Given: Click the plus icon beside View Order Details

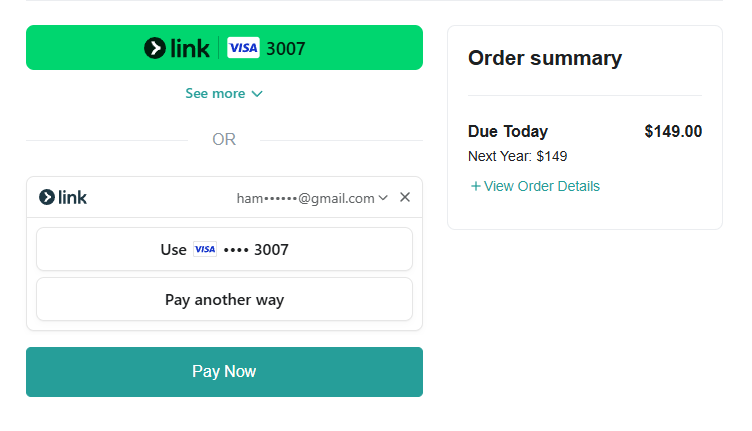Looking at the screenshot, I should click(475, 186).
